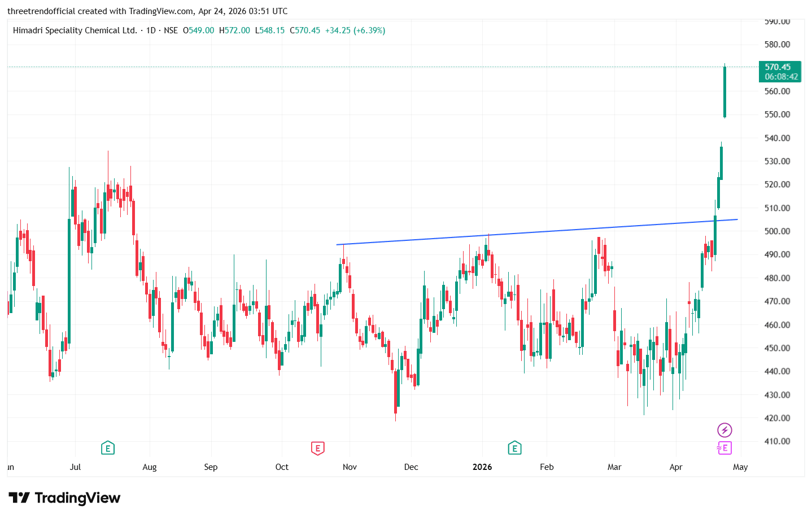812x519 pixels.
Task: Click the open value O549.00
Action: 199,30
